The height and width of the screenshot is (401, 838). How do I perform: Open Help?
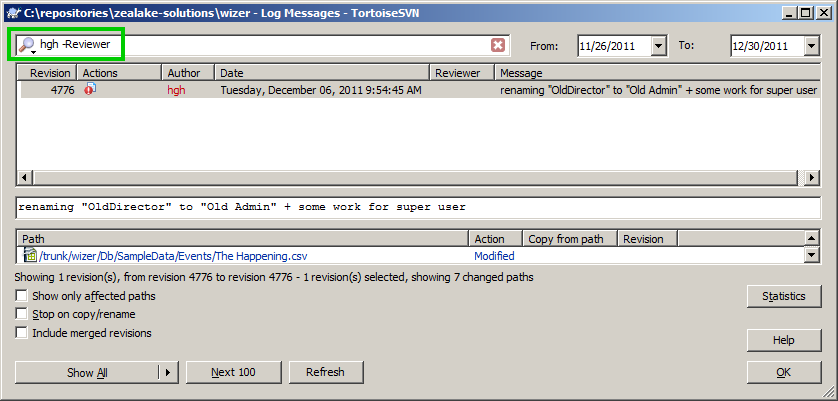tap(783, 340)
